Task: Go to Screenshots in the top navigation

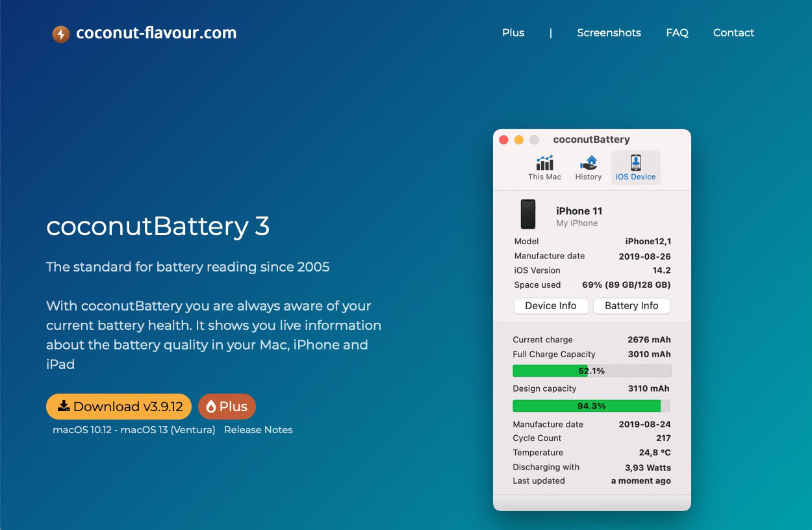Action: click(x=609, y=32)
